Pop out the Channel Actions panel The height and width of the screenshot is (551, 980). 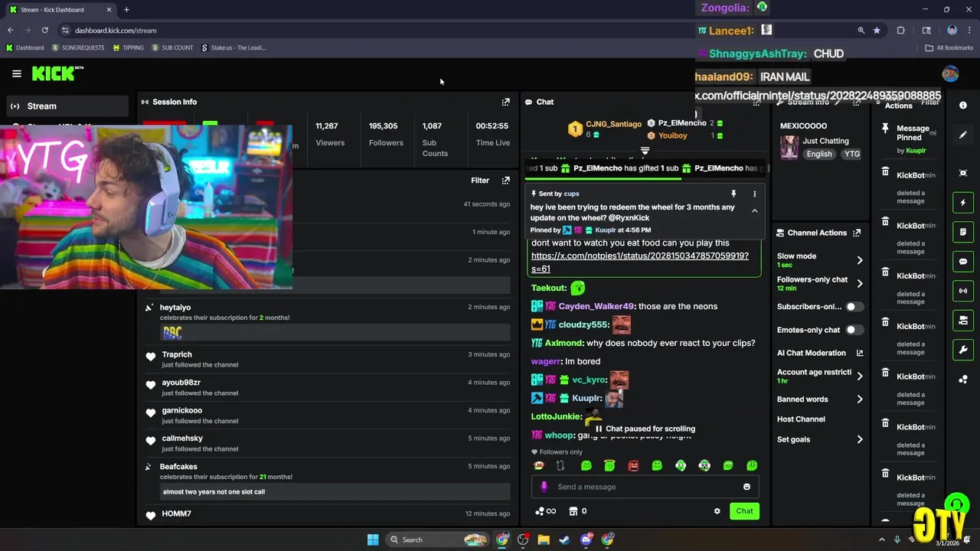click(x=857, y=233)
